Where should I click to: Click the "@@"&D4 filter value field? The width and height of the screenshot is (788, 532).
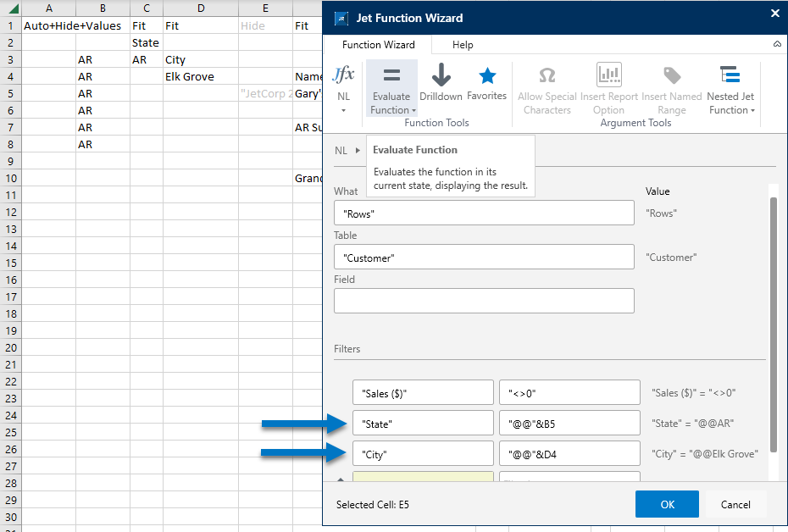[x=569, y=453]
